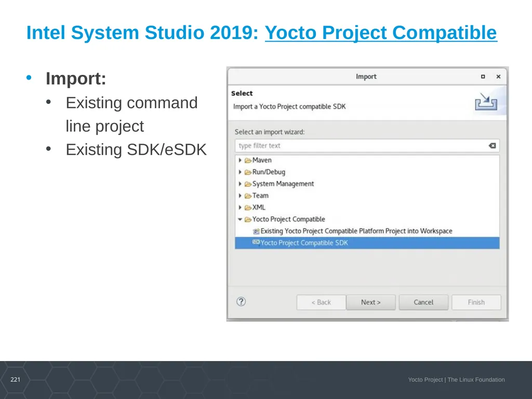Viewport: 532px width, 399px height.
Task: Select the Run/Debug folder icon
Action: click(x=248, y=172)
